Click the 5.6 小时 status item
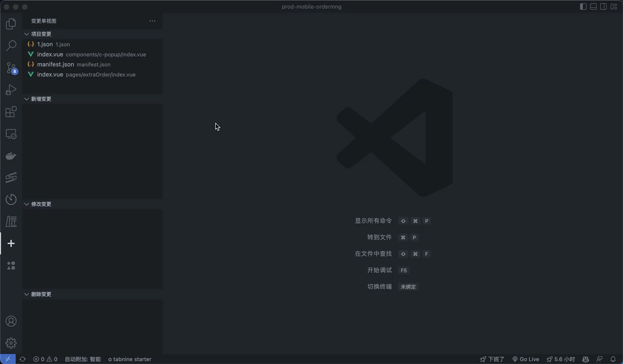The width and height of the screenshot is (623, 364). (560, 359)
